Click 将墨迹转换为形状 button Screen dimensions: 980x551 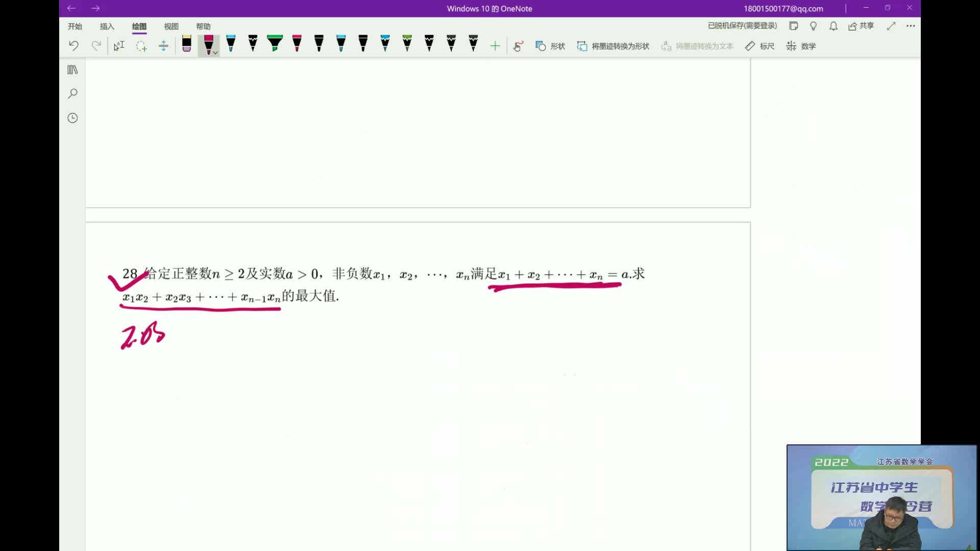[x=613, y=46]
